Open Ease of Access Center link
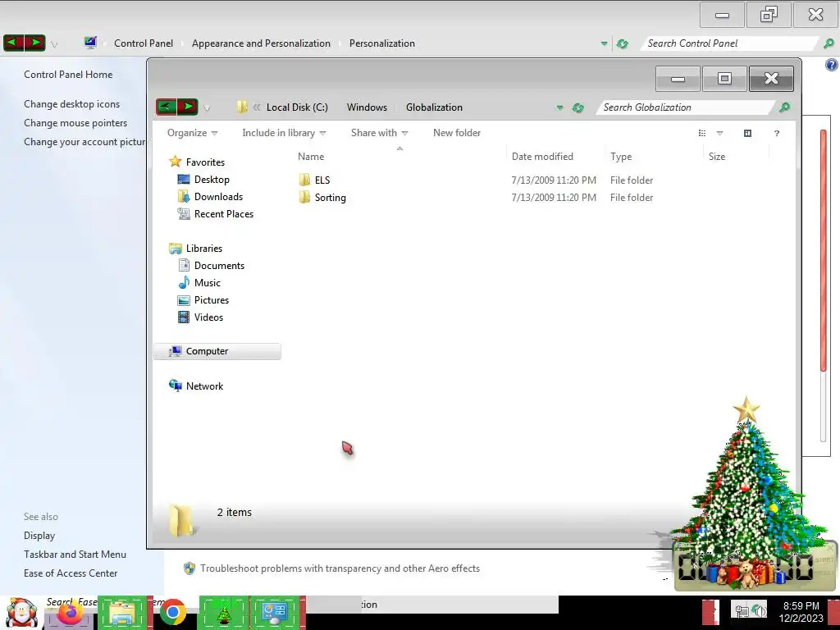This screenshot has height=630, width=840. pyautogui.click(x=71, y=573)
